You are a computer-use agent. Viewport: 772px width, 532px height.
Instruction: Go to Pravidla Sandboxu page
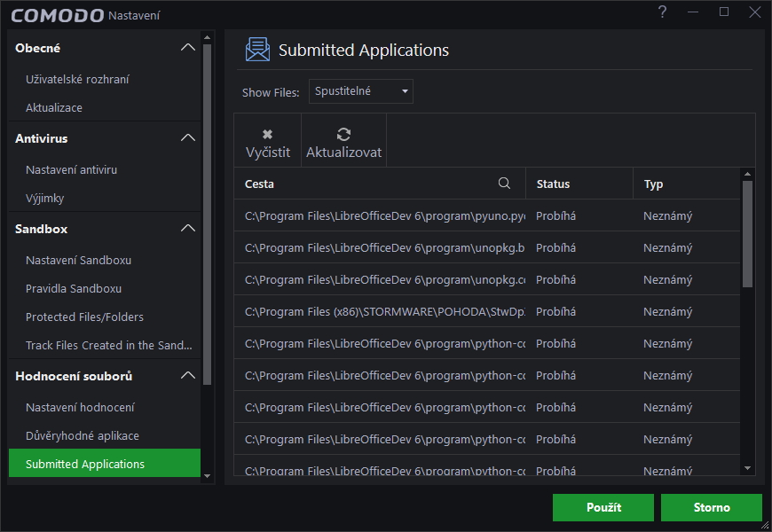coord(74,288)
